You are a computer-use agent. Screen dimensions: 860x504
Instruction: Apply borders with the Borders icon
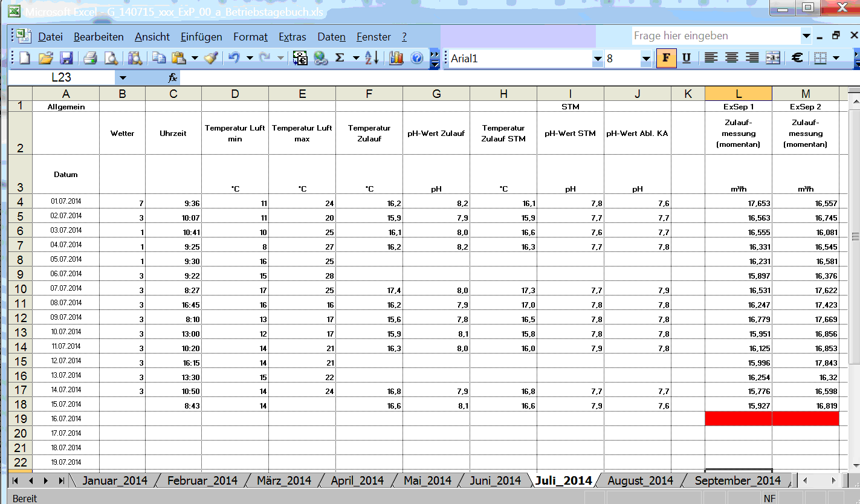point(820,58)
